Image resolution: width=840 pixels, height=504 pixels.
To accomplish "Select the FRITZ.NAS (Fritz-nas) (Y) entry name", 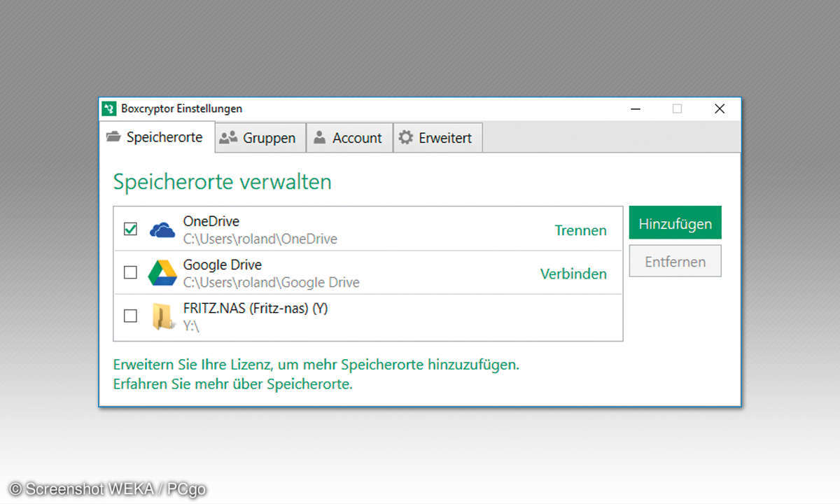I will click(x=255, y=308).
